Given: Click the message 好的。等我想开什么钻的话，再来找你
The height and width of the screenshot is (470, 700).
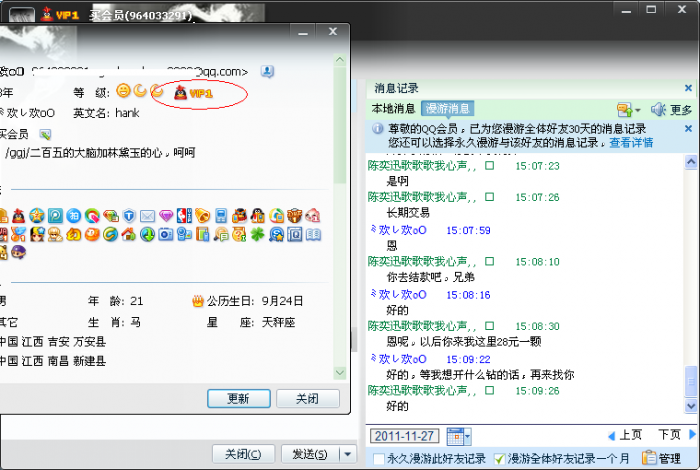Looking at the screenshot, I should (480, 375).
